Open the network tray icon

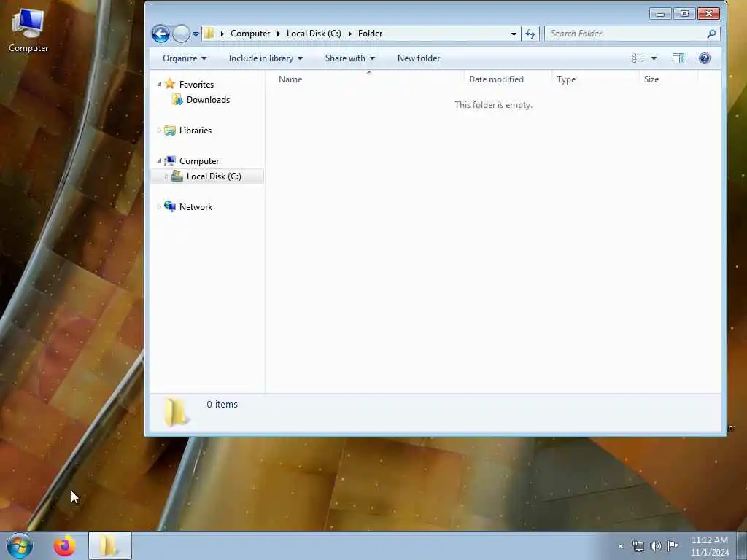pyautogui.click(x=638, y=546)
